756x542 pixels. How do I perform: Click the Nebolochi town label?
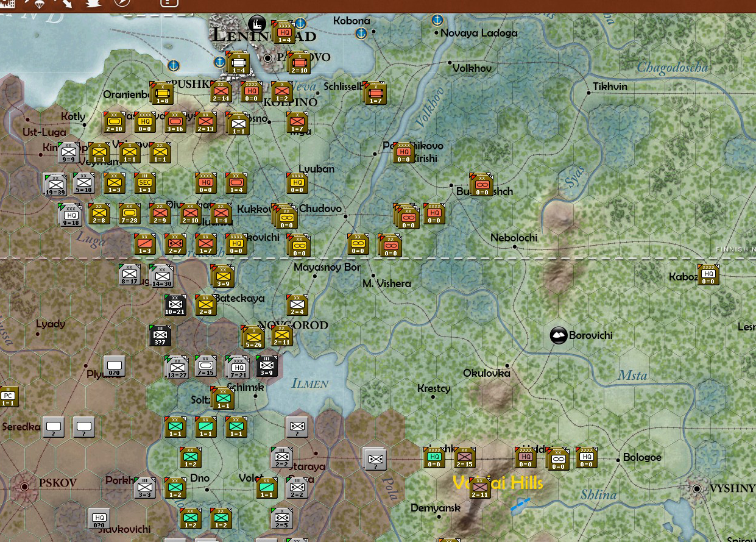point(514,238)
